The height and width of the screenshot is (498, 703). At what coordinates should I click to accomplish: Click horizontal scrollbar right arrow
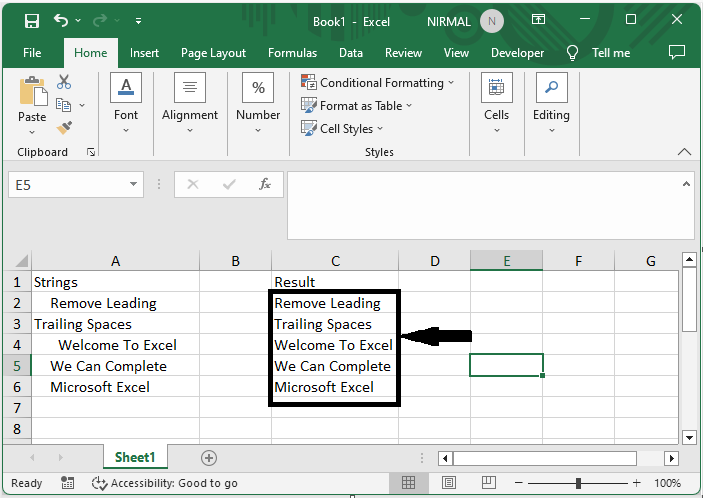[671, 458]
